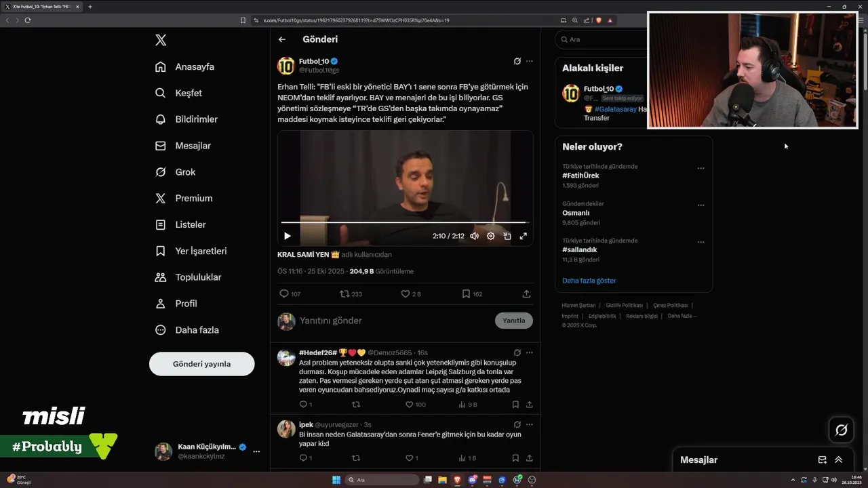Click Daha fazla göster link
The image size is (868, 488).
(x=589, y=281)
